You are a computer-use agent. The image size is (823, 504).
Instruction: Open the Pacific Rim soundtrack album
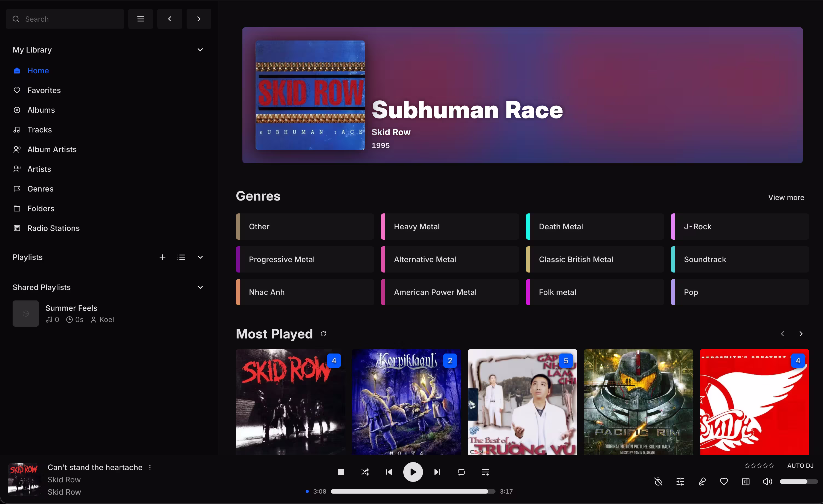coord(638,402)
